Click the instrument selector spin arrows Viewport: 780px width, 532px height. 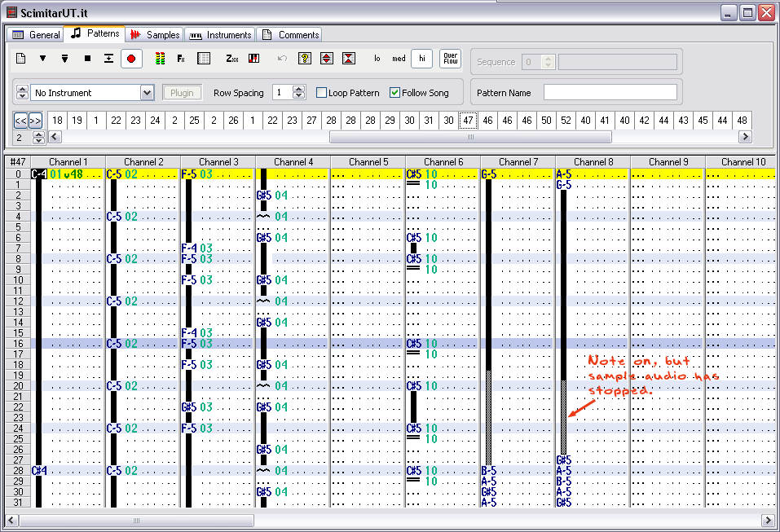tap(22, 93)
